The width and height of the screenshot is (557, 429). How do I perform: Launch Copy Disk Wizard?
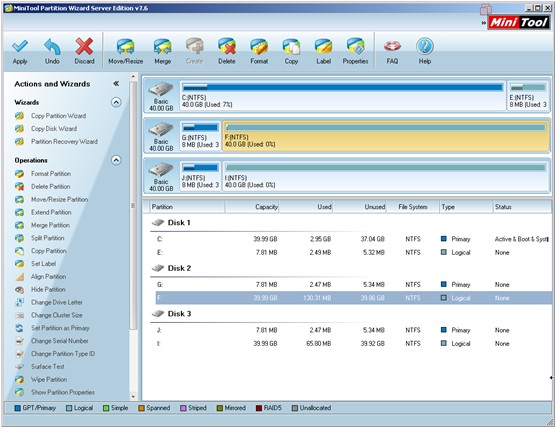pos(54,129)
